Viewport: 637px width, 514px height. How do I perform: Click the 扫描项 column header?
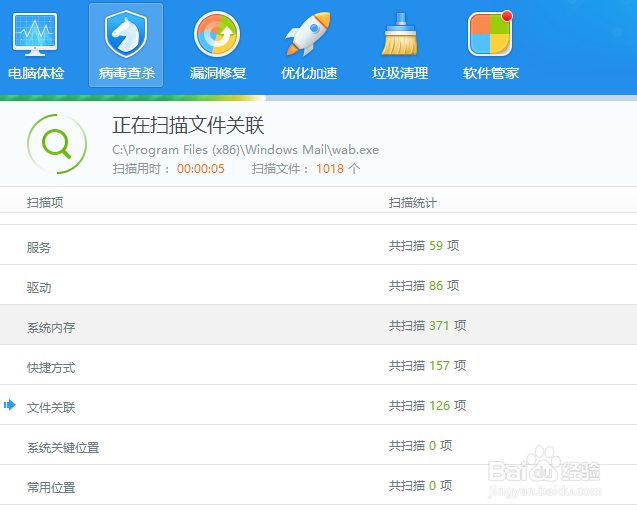(45, 203)
